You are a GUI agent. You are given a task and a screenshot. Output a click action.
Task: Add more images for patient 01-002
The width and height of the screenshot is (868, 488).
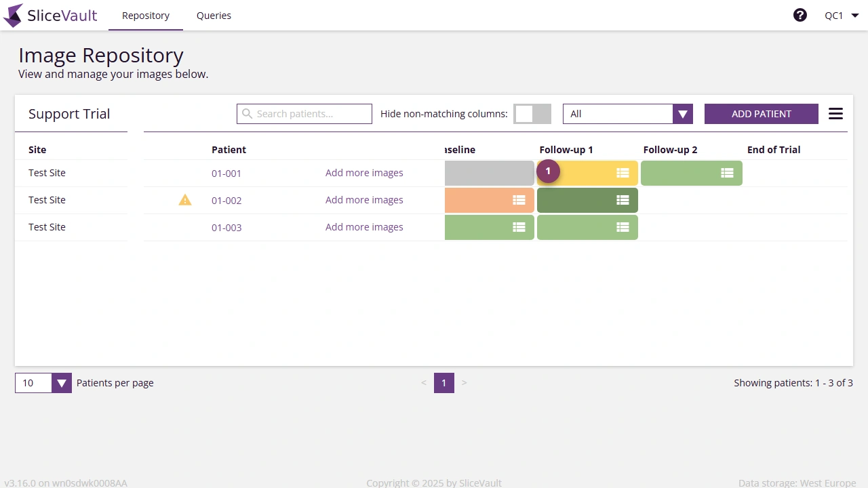tap(364, 200)
